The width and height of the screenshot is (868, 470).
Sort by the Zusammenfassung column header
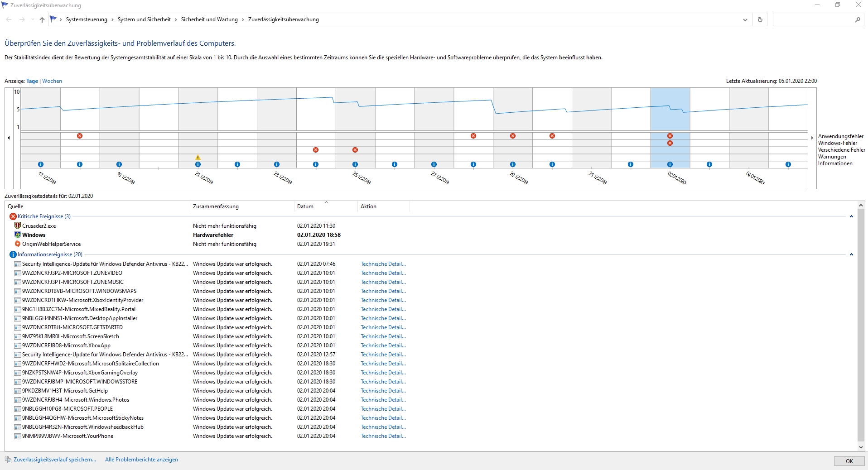pyautogui.click(x=242, y=206)
